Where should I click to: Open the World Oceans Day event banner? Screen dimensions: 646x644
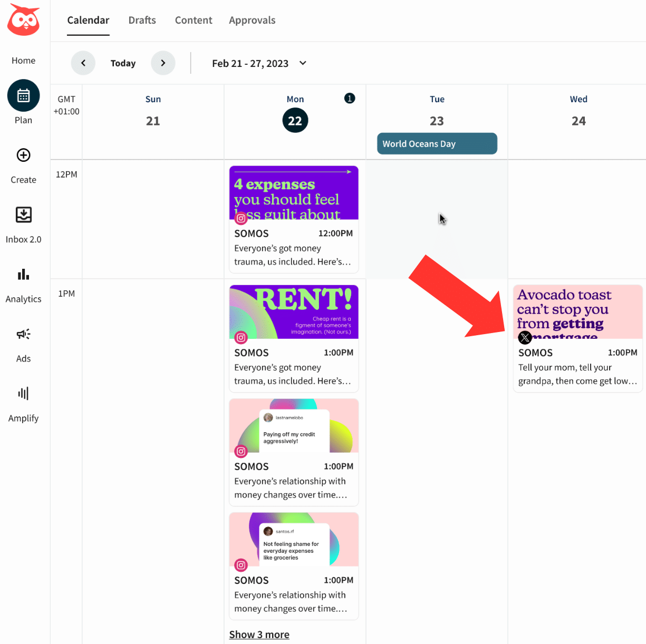(x=437, y=143)
